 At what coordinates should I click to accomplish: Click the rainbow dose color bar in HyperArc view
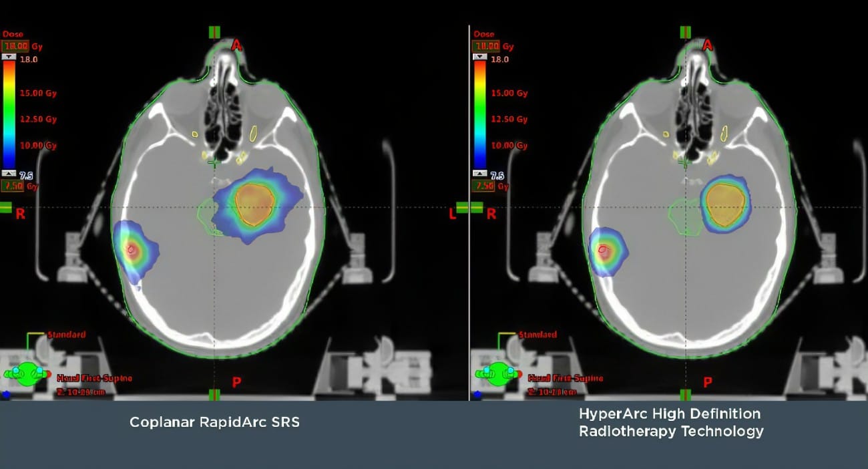(x=479, y=115)
